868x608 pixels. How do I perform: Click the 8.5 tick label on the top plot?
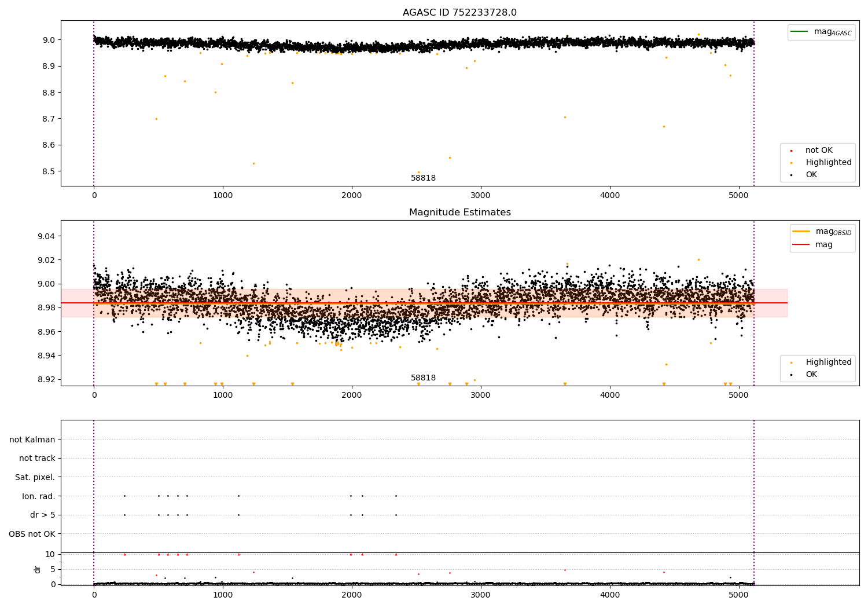coord(49,171)
